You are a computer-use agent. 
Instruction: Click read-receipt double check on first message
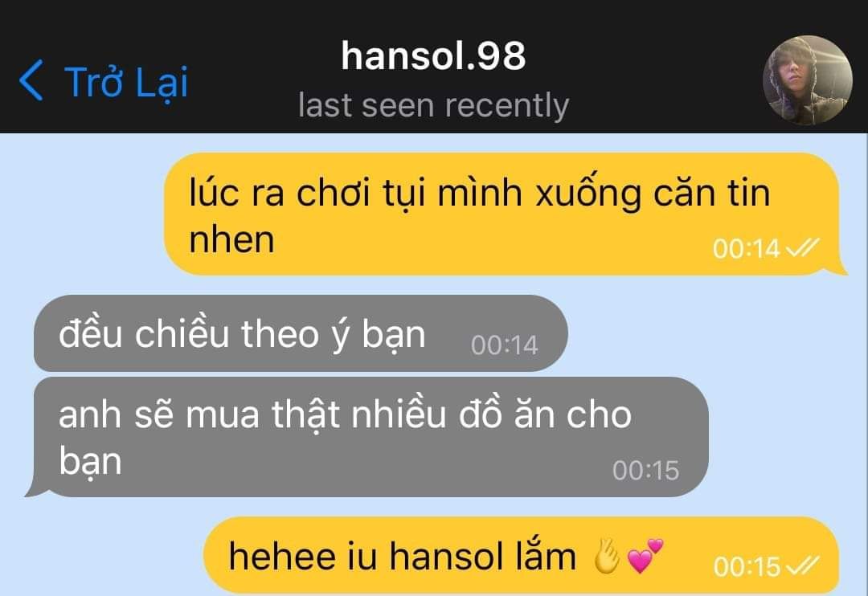[x=802, y=248]
